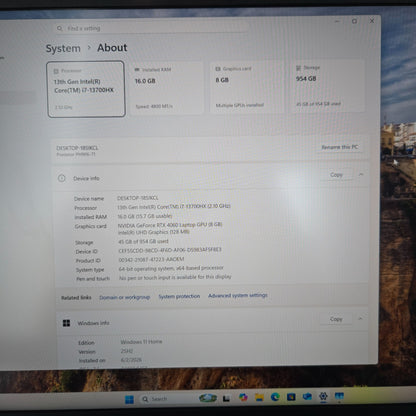Select the Storage summary card
Viewport: 416px width, 416px height.
pyautogui.click(x=327, y=86)
